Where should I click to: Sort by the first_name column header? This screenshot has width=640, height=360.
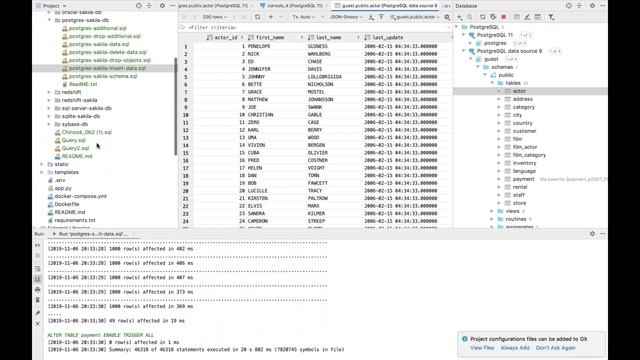click(270, 38)
